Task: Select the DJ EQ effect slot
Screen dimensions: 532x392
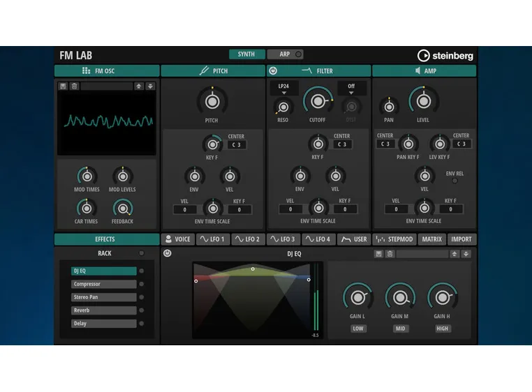Action: pos(104,271)
